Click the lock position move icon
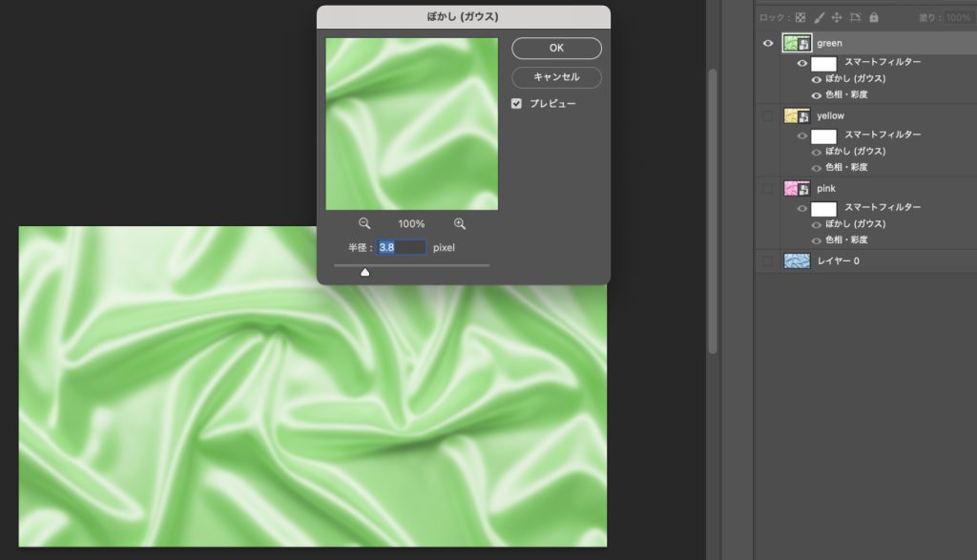This screenshot has width=977, height=560. tap(836, 17)
